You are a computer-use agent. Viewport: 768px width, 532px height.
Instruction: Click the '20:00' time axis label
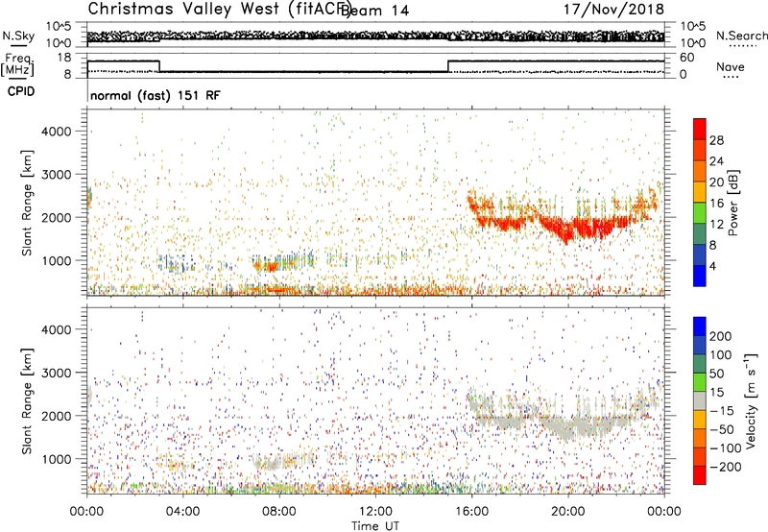567,512
